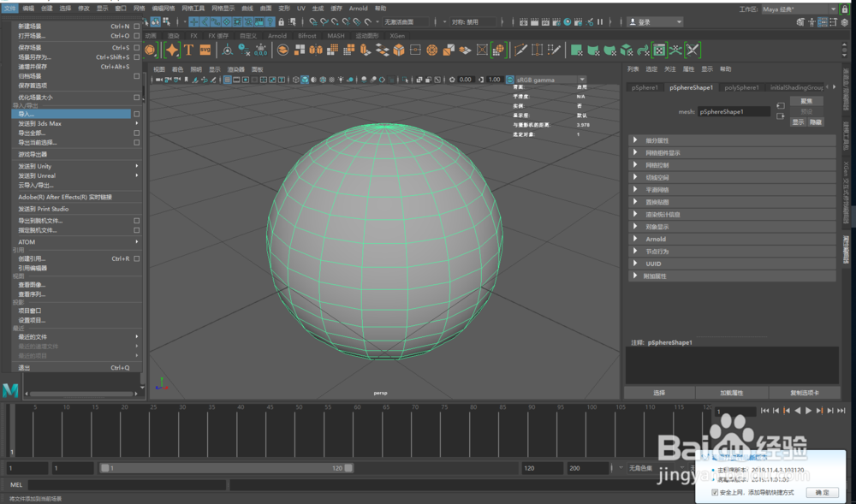Click 导入... menu item
Screen dimensions: 856x504
[71, 114]
